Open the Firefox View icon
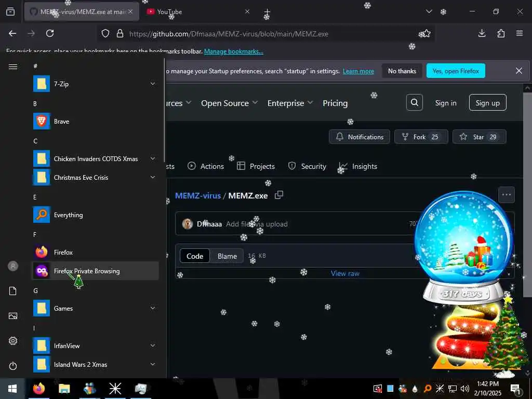Screen dimensions: 532x399 click(x=10, y=12)
